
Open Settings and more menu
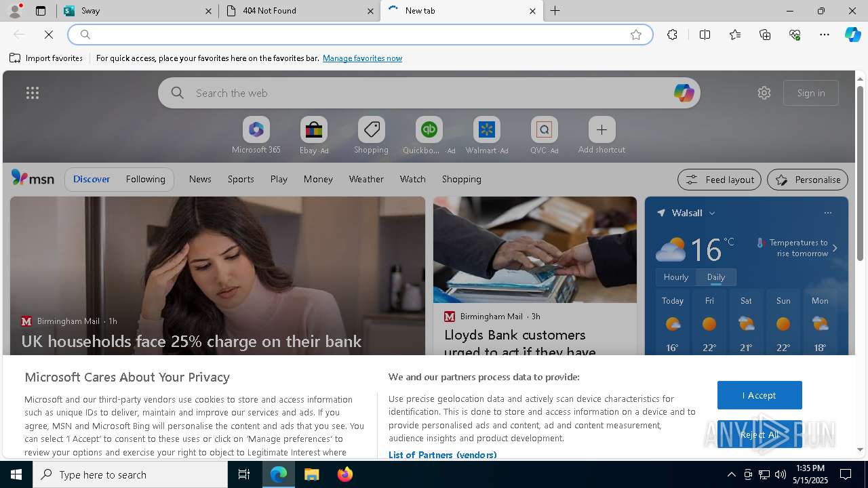pos(825,35)
